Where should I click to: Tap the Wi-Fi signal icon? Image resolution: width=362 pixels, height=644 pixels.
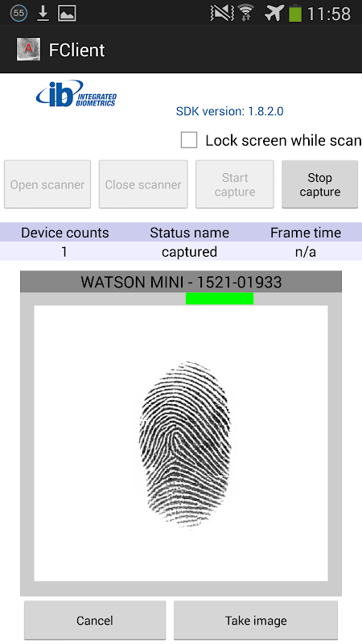click(x=246, y=13)
